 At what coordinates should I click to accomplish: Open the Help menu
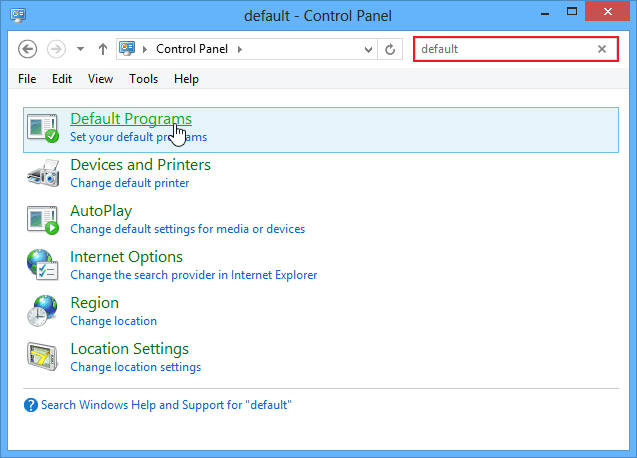tap(186, 79)
